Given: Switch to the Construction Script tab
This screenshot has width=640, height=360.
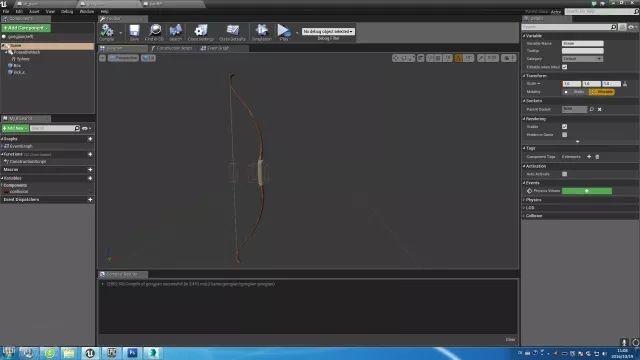Looking at the screenshot, I should (x=172, y=48).
